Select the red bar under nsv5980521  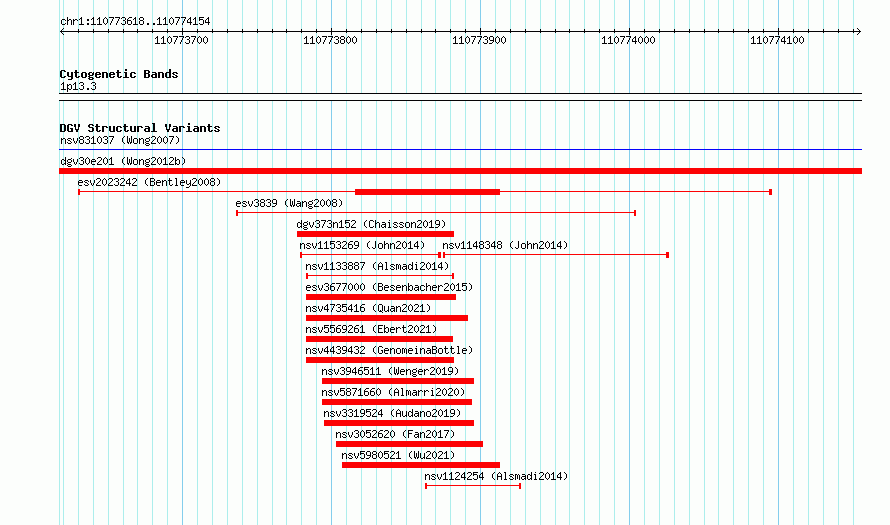tap(421, 465)
